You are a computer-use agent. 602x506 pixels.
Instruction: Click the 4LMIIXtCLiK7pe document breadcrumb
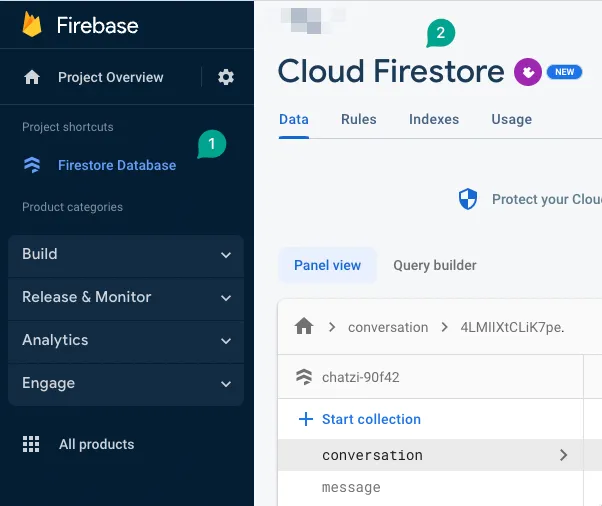coord(512,327)
